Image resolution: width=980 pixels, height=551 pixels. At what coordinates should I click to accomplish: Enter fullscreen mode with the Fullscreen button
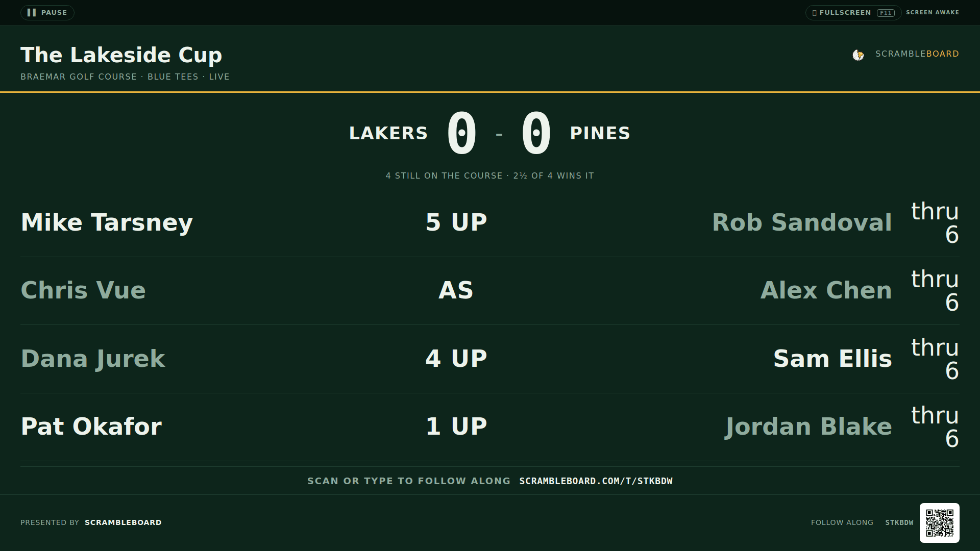[x=853, y=13]
